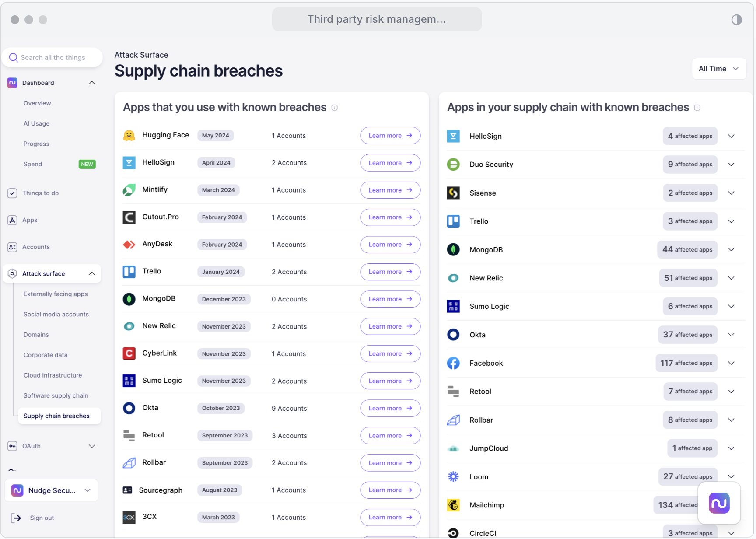This screenshot has width=756, height=539.
Task: Click the Attack surface shield icon
Action: pyautogui.click(x=12, y=273)
